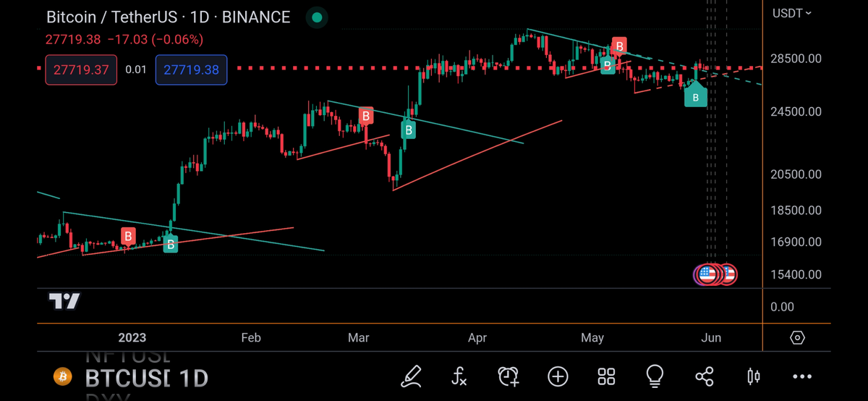Share the chart via the share icon
The image size is (868, 401).
click(x=704, y=376)
